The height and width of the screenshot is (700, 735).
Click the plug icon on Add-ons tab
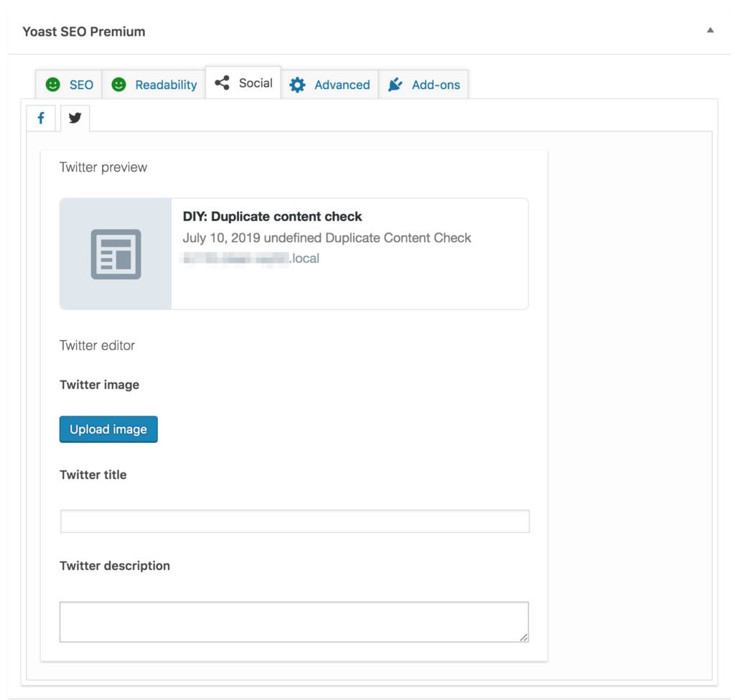point(395,85)
